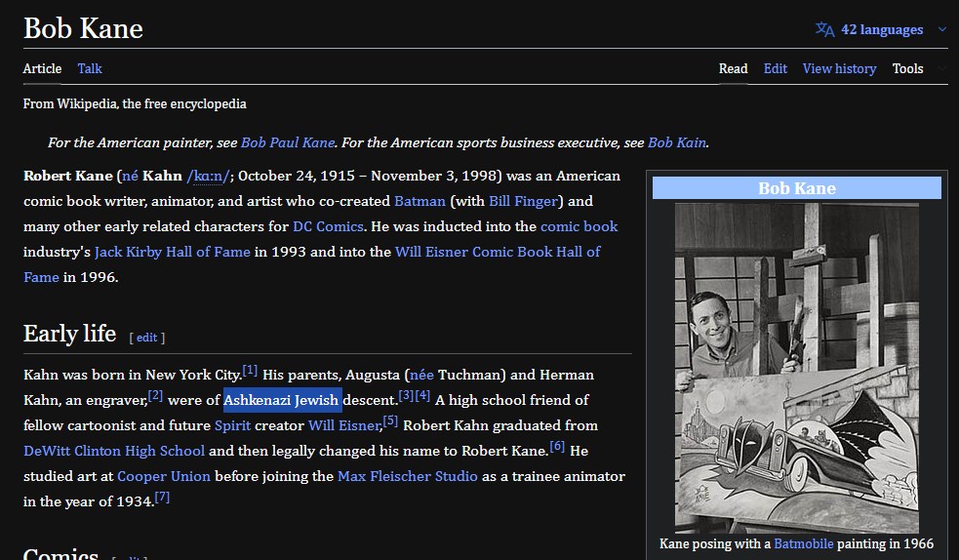Open the Bill Finger link
The height and width of the screenshot is (560, 959).
coord(524,201)
